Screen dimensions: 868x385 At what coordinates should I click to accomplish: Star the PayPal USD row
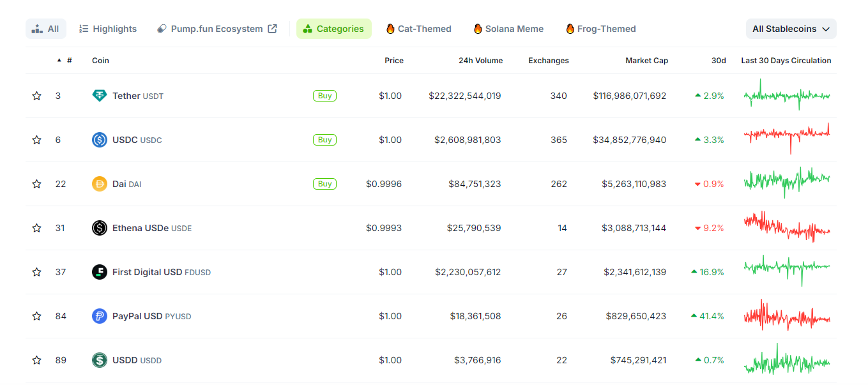tap(36, 316)
